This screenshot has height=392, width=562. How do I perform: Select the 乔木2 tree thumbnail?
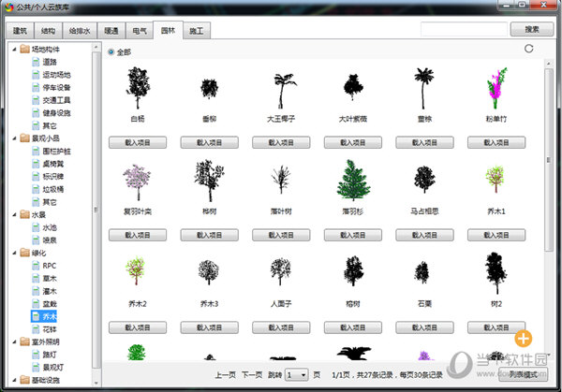[136, 270]
